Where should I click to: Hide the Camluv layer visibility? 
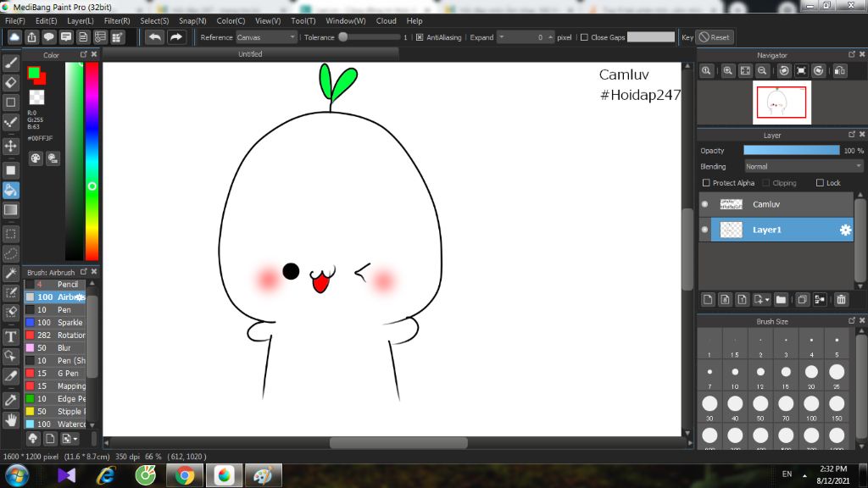[704, 204]
